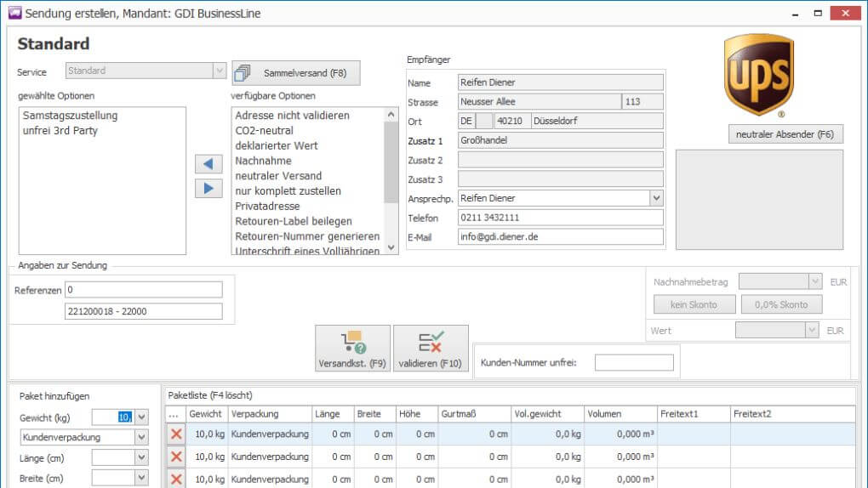This screenshot has width=868, height=488.
Task: Click the country code field DE
Action: [466, 122]
